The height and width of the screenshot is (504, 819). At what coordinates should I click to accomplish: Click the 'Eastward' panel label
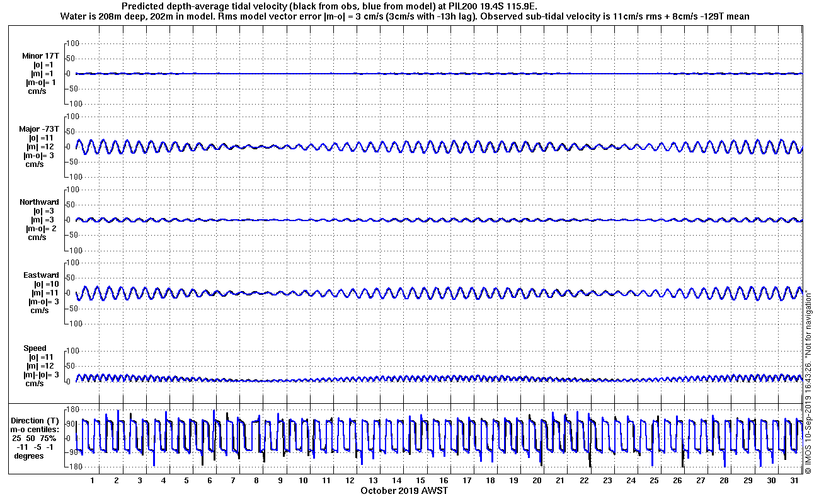point(41,275)
